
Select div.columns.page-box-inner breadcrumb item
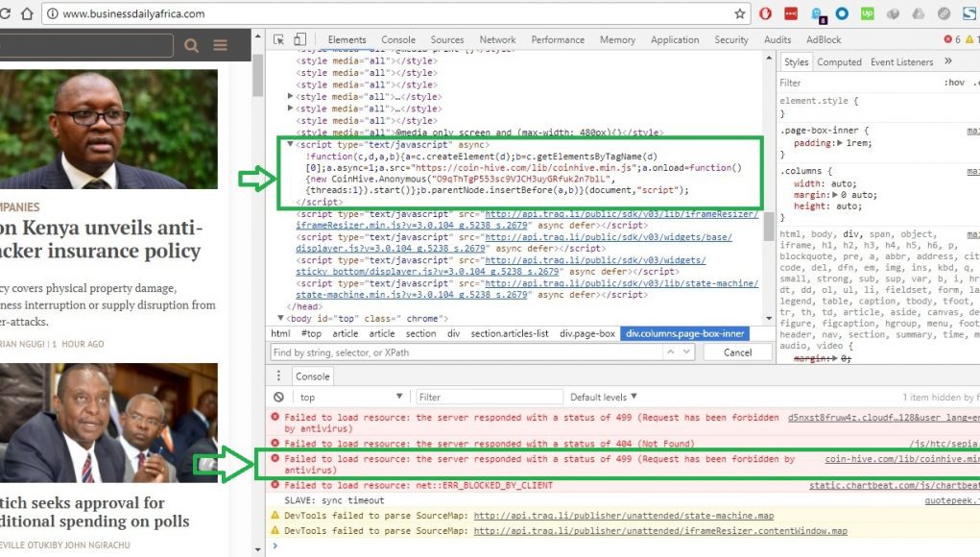point(685,334)
